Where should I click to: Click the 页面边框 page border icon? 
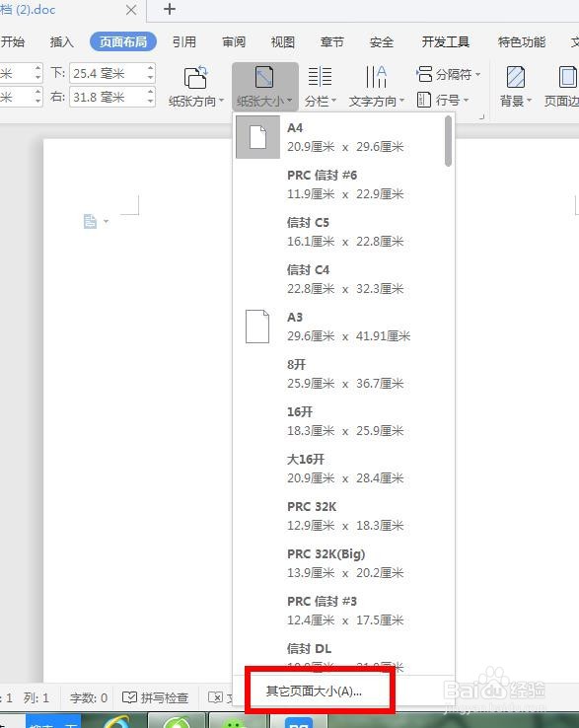pyautogui.click(x=567, y=77)
